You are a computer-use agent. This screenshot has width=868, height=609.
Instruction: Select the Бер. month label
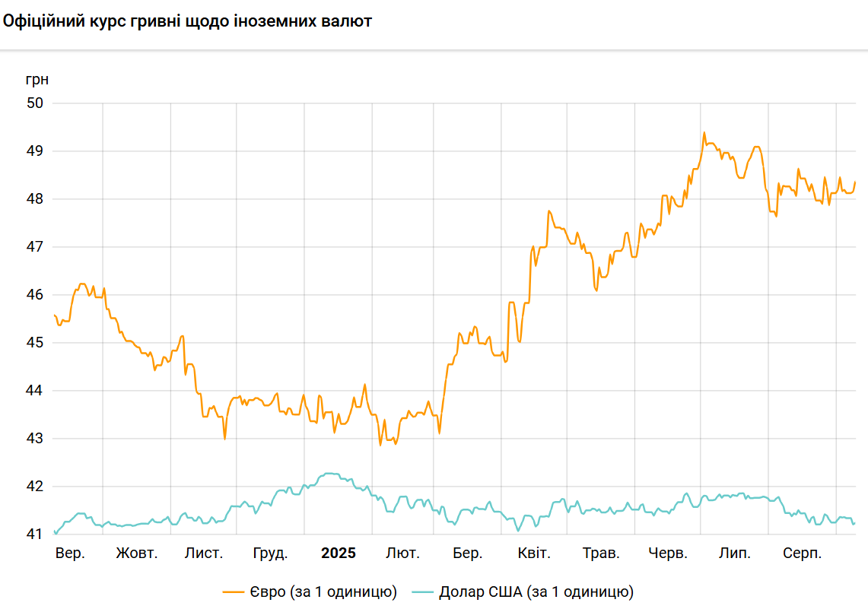467,553
